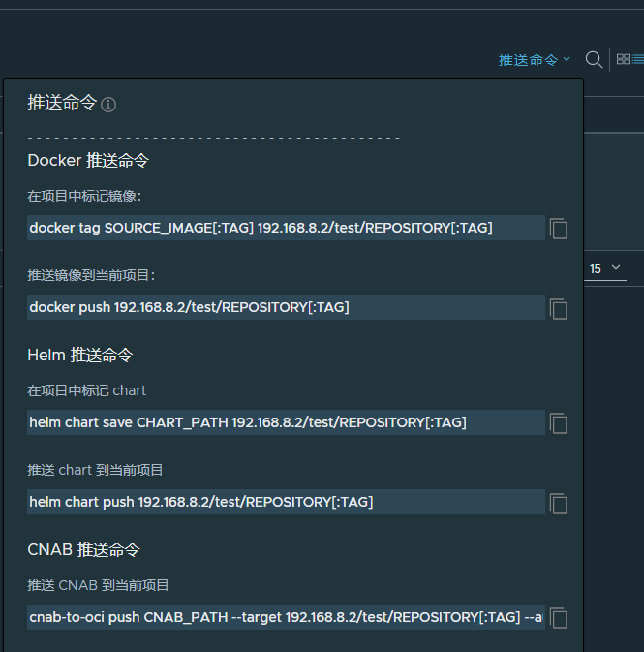Click the info icon next to 推送命令 heading
644x652 pixels.
108,105
